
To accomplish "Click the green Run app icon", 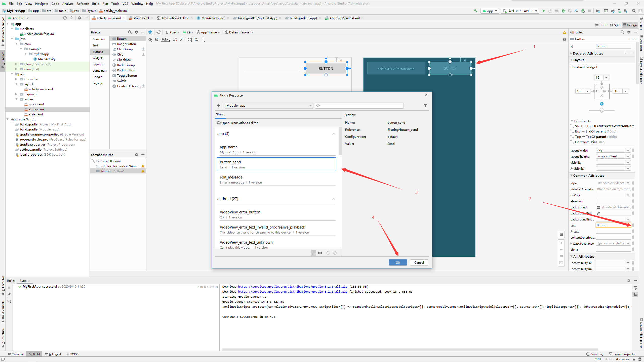I will (x=544, y=11).
